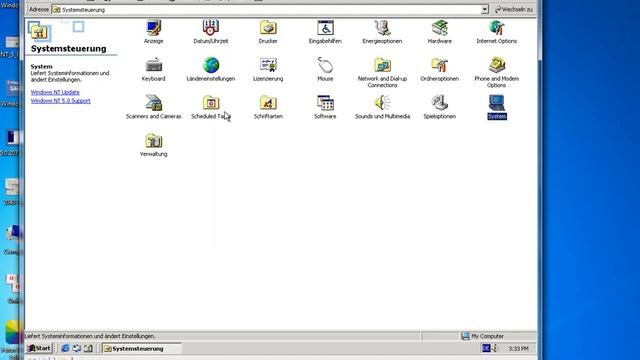The image size is (640, 360).
Task: Open the Hardware wizard icon
Action: point(439,31)
